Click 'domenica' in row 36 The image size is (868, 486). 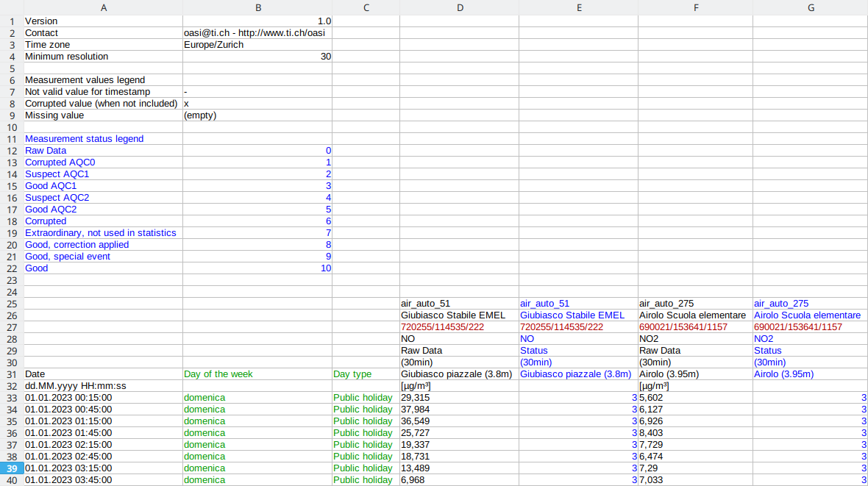(x=257, y=433)
